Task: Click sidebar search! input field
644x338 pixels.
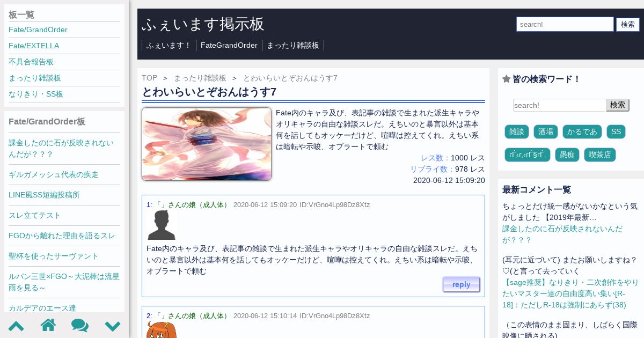Action: (x=560, y=105)
